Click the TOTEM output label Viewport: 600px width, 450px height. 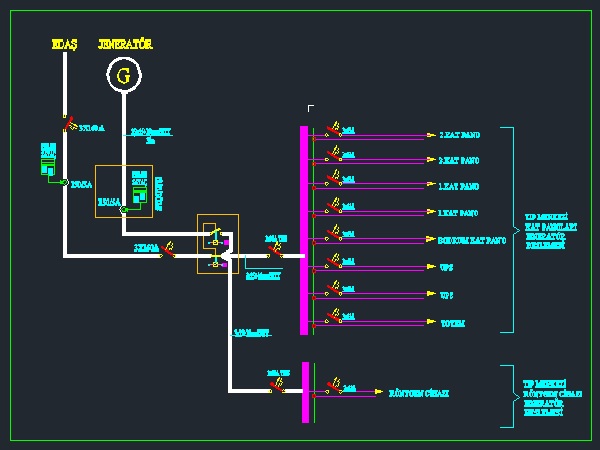pyautogui.click(x=453, y=323)
